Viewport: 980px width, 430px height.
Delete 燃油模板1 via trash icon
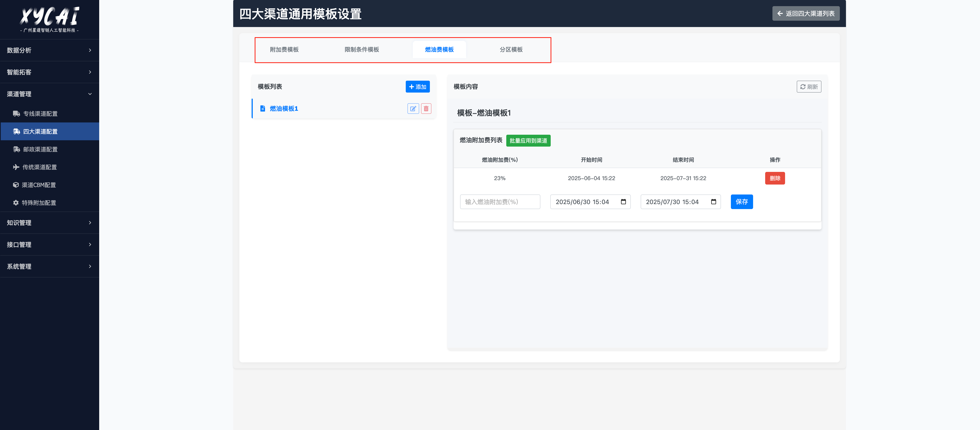click(x=426, y=108)
